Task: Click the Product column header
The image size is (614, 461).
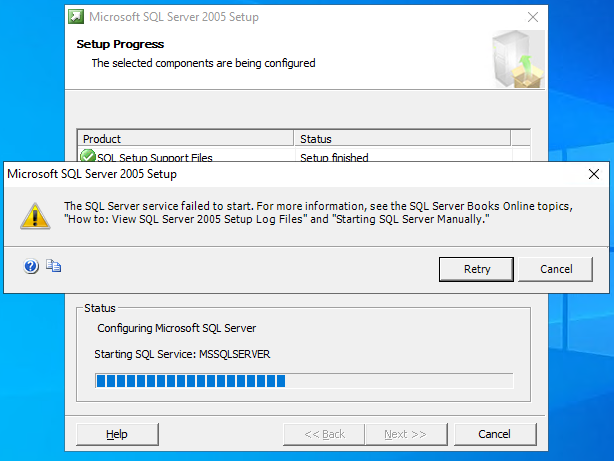Action: click(186, 139)
